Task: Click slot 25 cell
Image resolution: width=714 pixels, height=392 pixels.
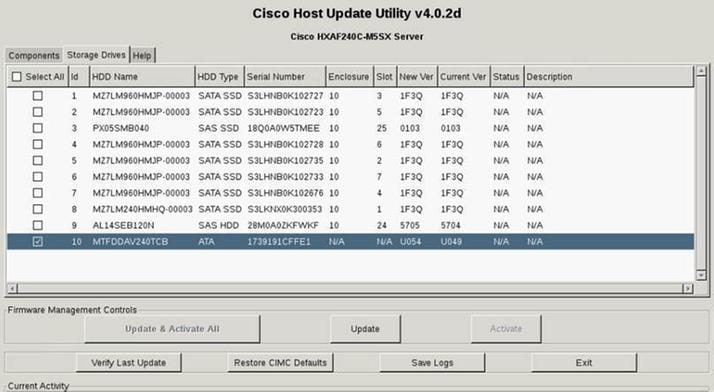Action: (x=382, y=128)
